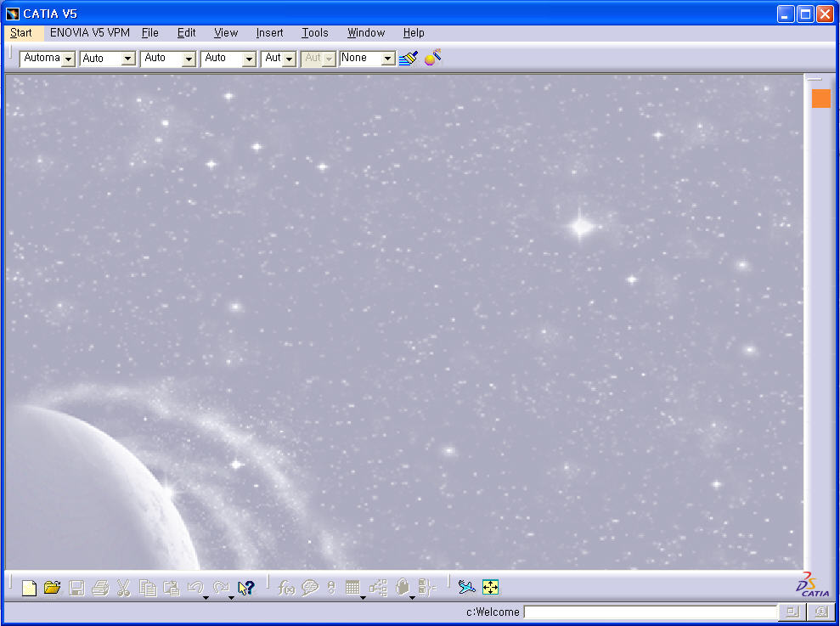Click the orange workbench icon on right
Viewport: 840px width, 626px height.
point(820,99)
